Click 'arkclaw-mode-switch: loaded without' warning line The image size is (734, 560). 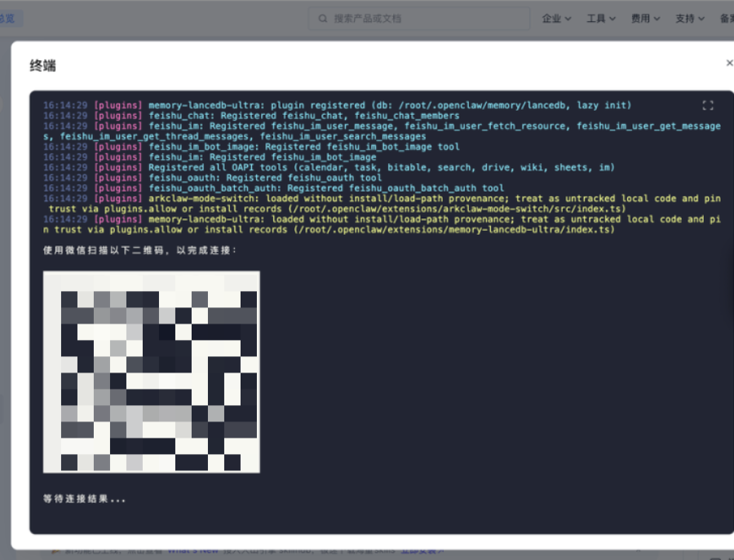click(382, 204)
